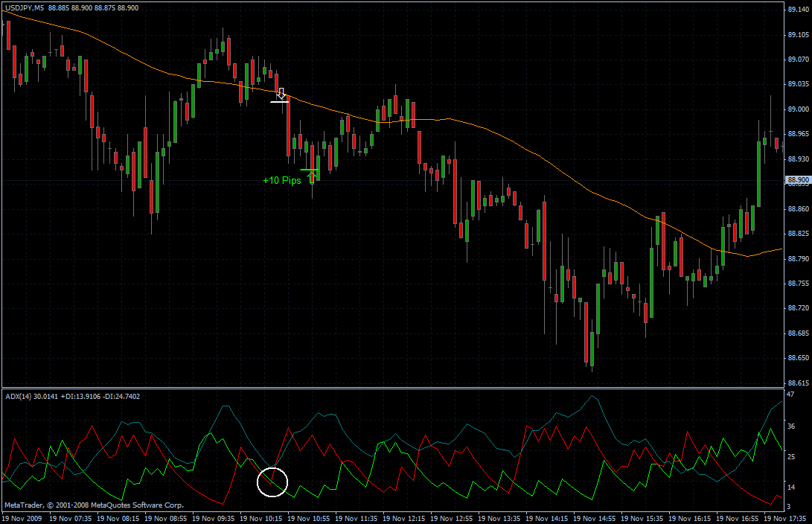Click the 19 Nov 12:55 time label
The image size is (812, 524).
pos(451,518)
